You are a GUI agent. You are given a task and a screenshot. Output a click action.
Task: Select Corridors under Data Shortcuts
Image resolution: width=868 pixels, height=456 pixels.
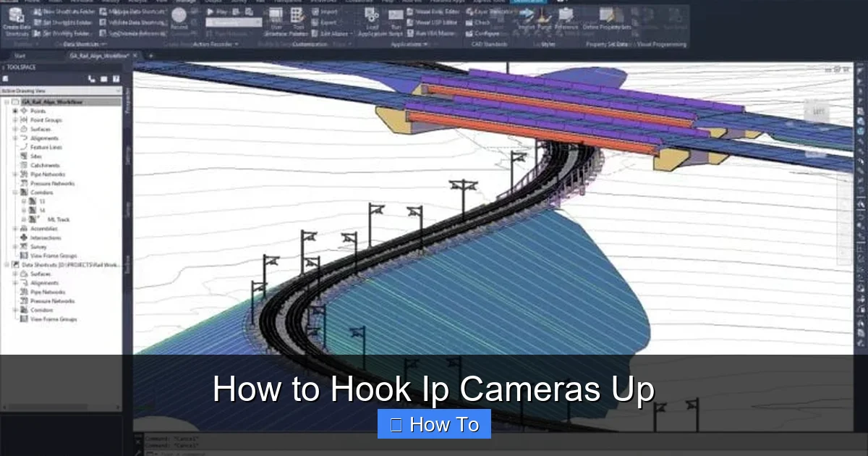[41, 310]
